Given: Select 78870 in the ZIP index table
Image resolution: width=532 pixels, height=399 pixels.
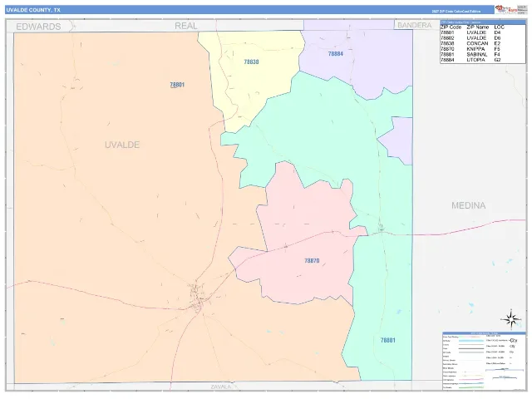Looking at the screenshot, I should click(447, 49).
